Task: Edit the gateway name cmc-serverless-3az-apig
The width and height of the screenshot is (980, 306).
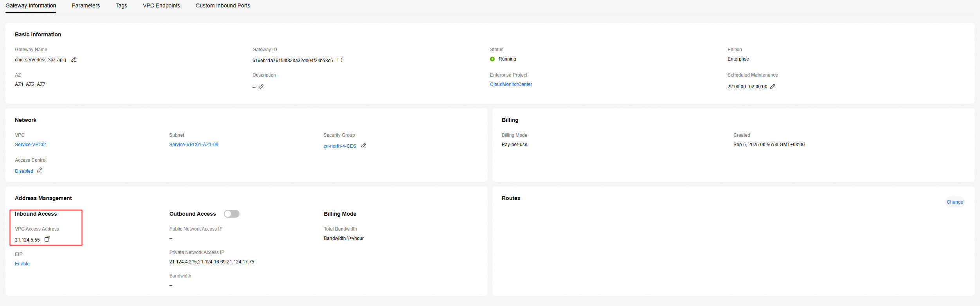Action: click(x=74, y=59)
